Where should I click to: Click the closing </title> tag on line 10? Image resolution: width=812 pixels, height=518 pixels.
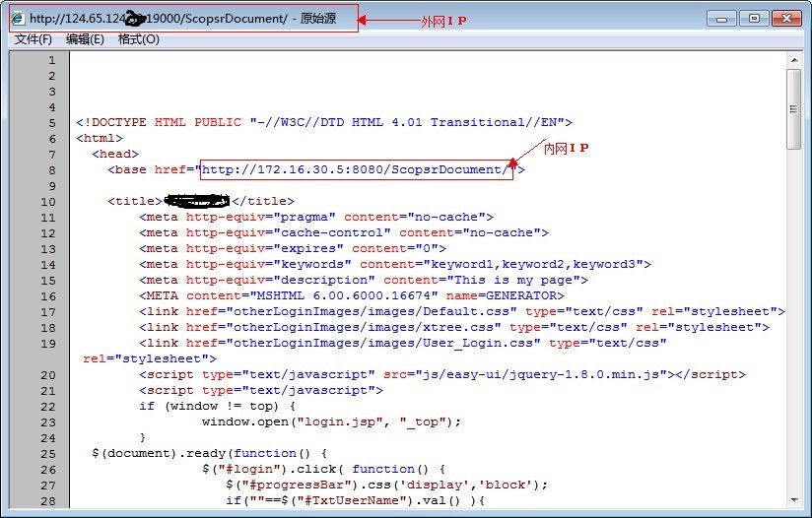[263, 201]
